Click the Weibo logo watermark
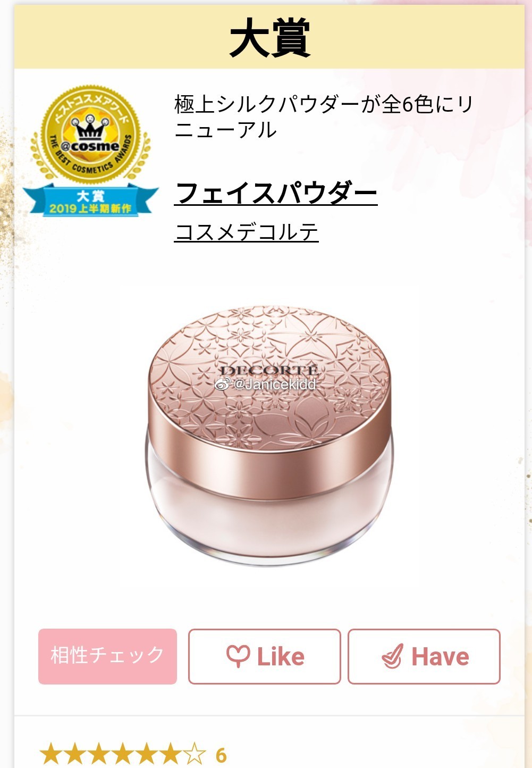Image resolution: width=532 pixels, height=768 pixels. [x=222, y=383]
